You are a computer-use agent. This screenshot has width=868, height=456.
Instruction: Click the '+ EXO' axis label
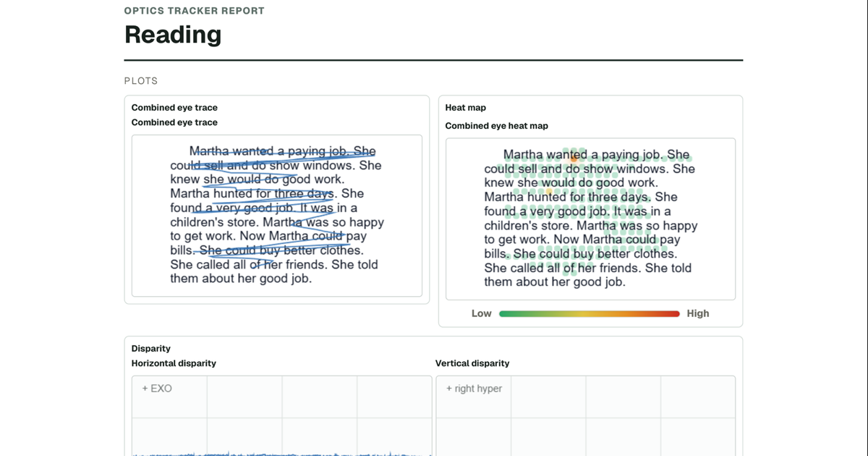tap(157, 389)
